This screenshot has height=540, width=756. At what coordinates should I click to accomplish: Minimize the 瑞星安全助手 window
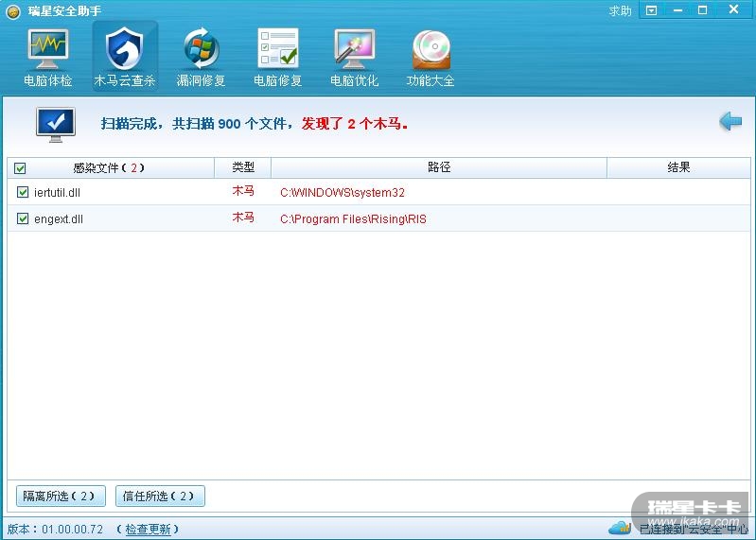(x=677, y=10)
